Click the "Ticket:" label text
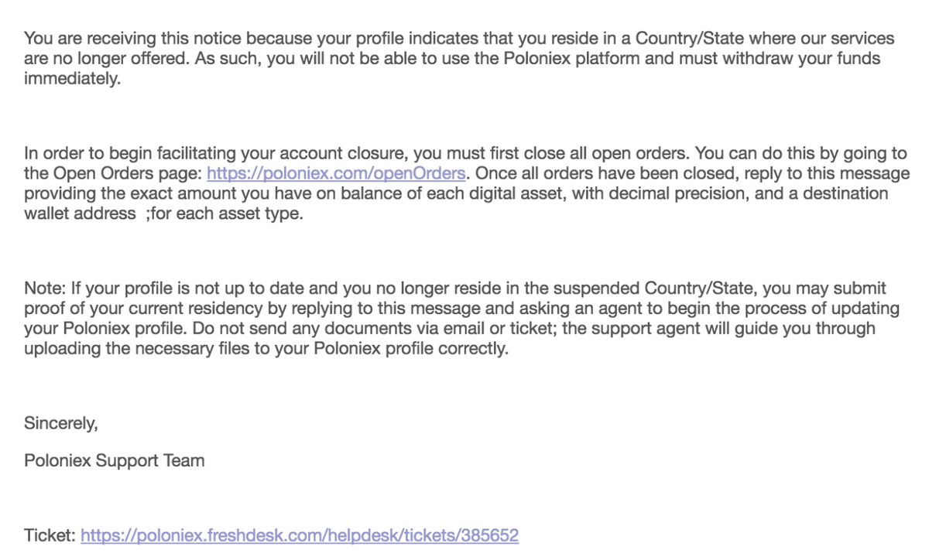 50,535
